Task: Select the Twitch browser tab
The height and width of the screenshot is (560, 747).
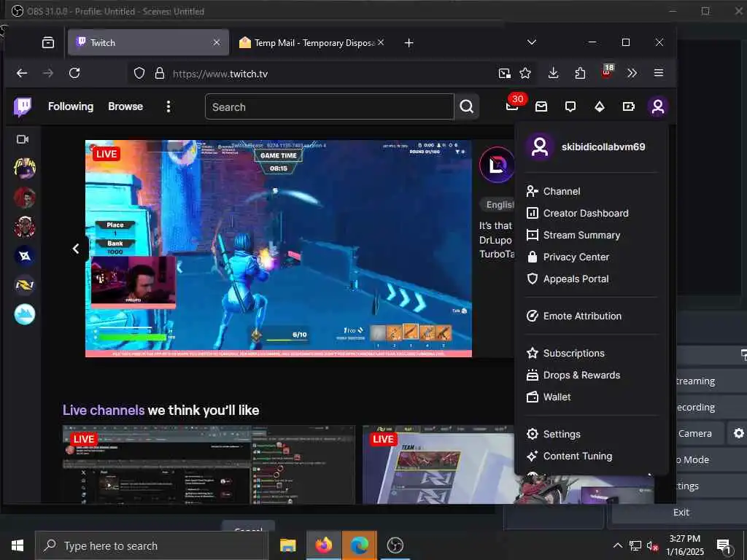Action: tap(148, 43)
